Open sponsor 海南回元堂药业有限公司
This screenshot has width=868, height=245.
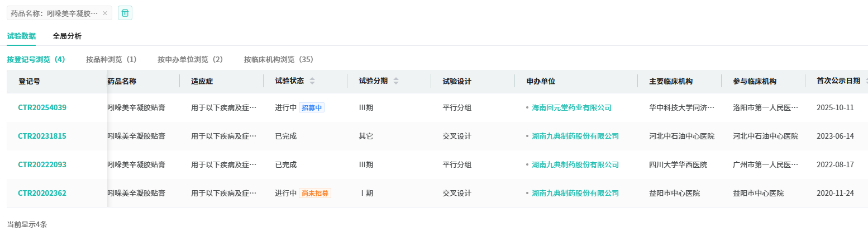point(571,107)
